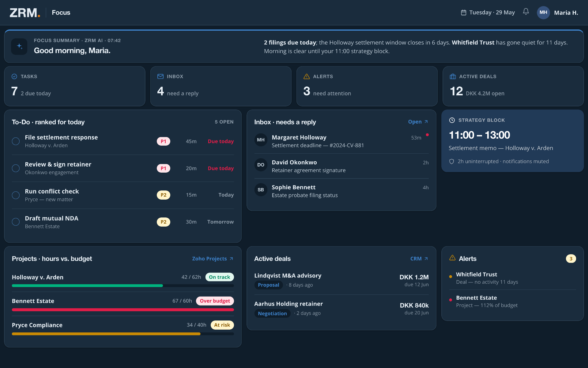Click the AI sparkle icon in Focus Summary
Viewport: 588px width, 368px height.
click(x=19, y=47)
